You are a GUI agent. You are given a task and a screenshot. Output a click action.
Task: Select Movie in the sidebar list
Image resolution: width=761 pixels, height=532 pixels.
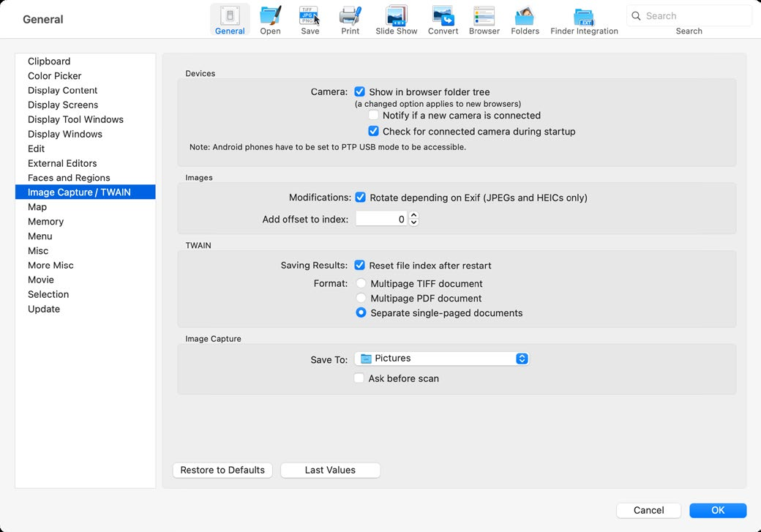pyautogui.click(x=86, y=280)
